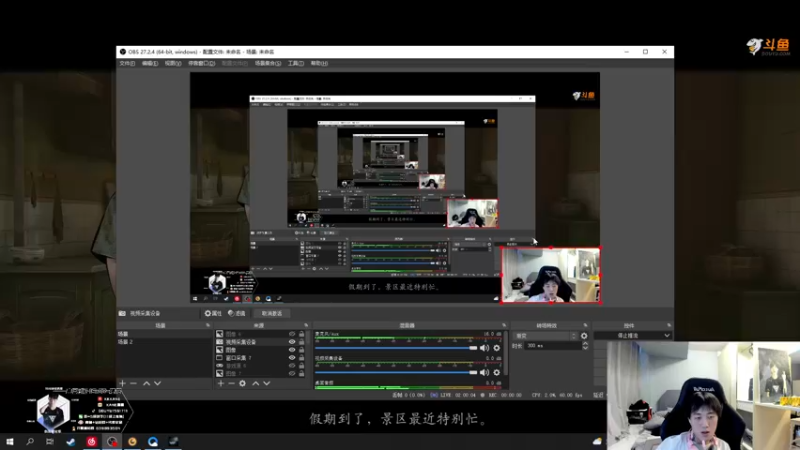Expand the 停止推流 button chevron
Screen dimensions: 800x450
(667, 335)
